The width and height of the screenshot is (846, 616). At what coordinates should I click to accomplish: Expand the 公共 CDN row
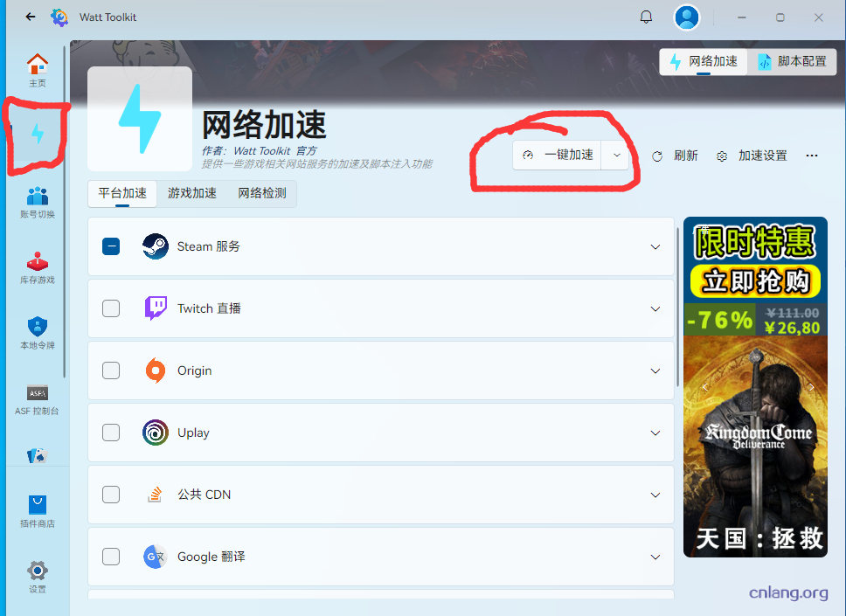click(x=655, y=495)
